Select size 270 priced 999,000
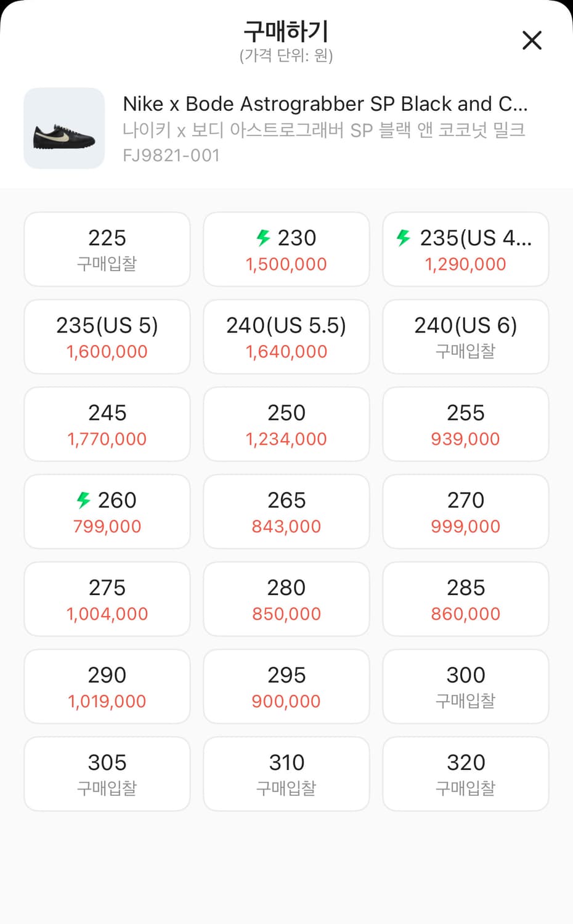Viewport: 573px width, 924px height. point(466,512)
